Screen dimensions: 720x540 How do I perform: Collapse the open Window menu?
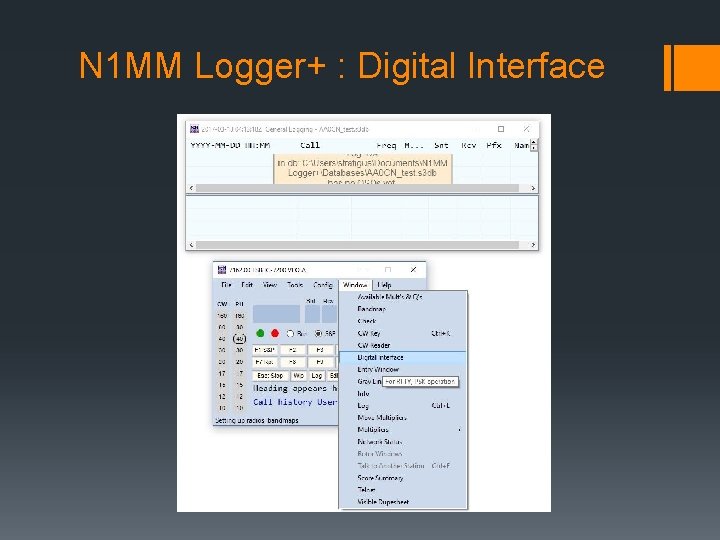point(355,285)
